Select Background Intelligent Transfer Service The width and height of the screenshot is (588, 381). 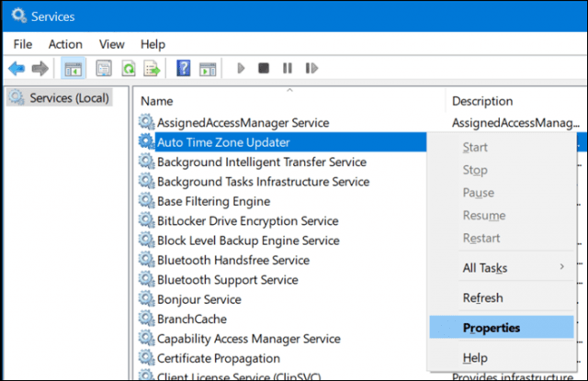point(261,162)
